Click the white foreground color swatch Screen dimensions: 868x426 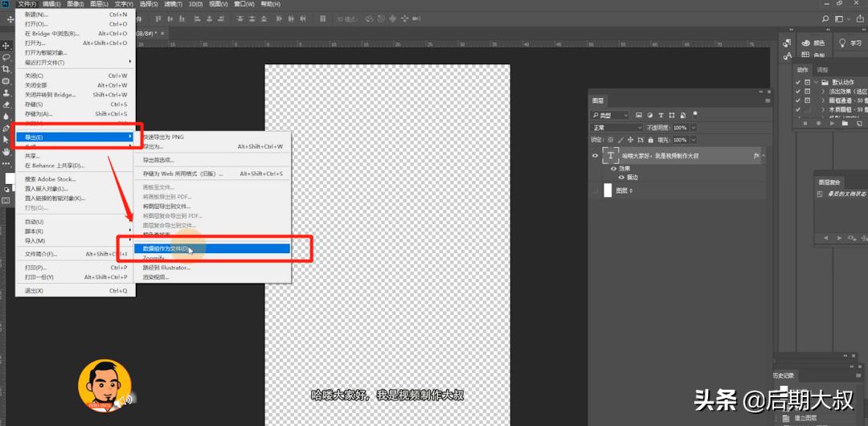click(x=10, y=178)
